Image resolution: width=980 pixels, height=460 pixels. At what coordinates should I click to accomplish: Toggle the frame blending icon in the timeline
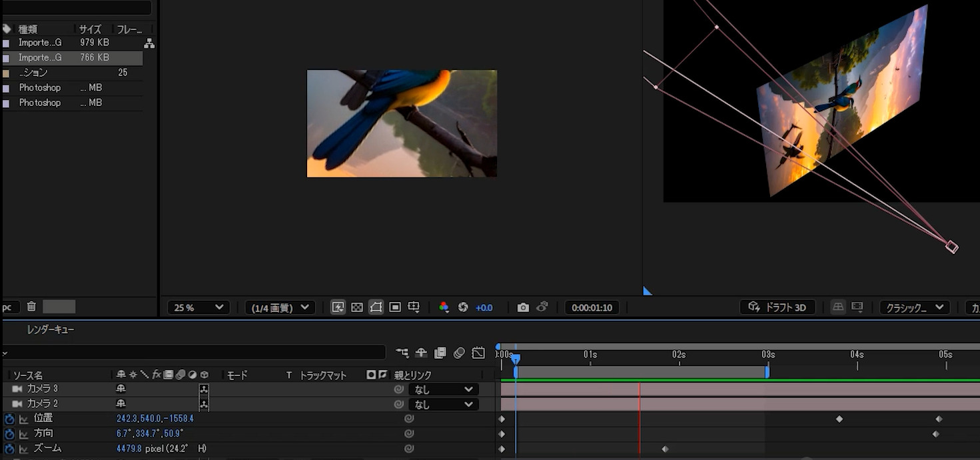(440, 353)
